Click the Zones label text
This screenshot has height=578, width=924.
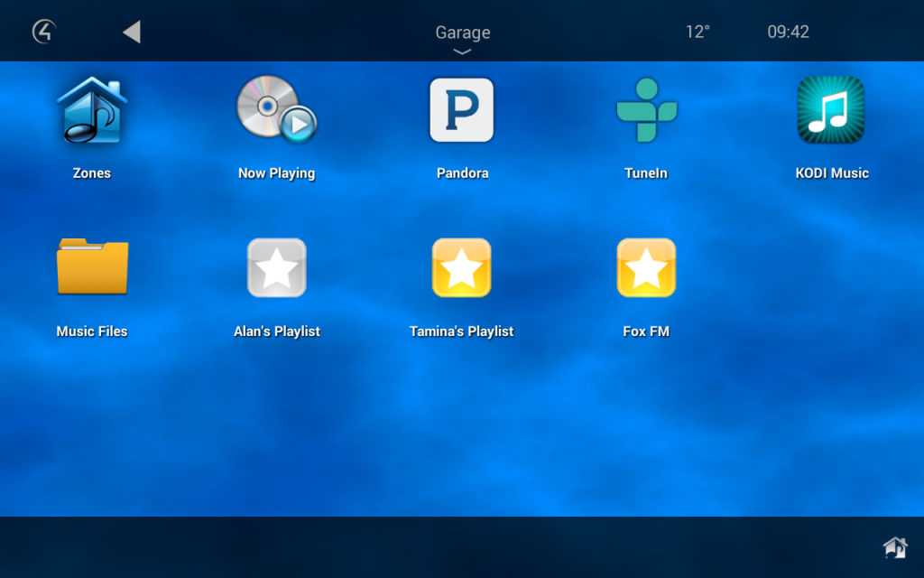tap(92, 173)
